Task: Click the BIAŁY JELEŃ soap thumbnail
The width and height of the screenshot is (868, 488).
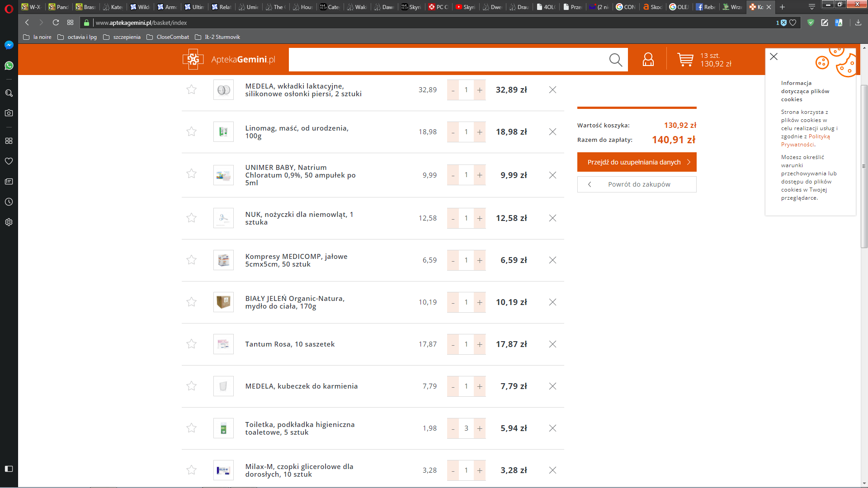Action: point(223,302)
